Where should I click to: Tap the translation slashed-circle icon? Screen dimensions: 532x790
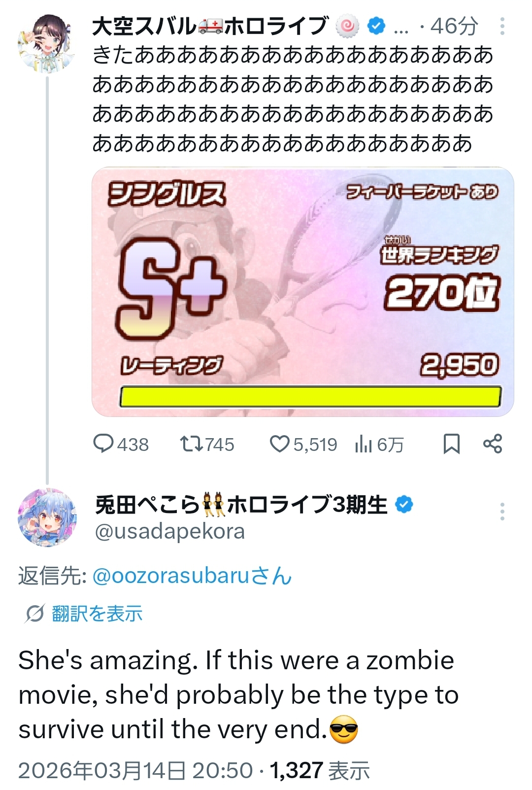point(35,614)
